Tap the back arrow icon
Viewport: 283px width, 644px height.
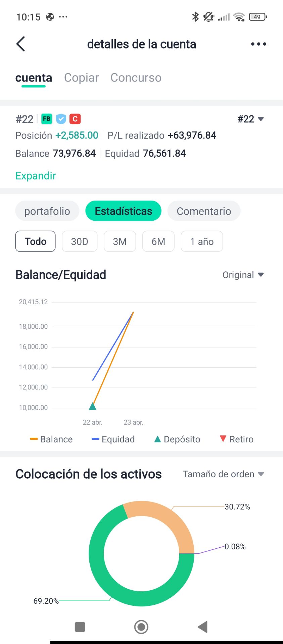point(21,44)
